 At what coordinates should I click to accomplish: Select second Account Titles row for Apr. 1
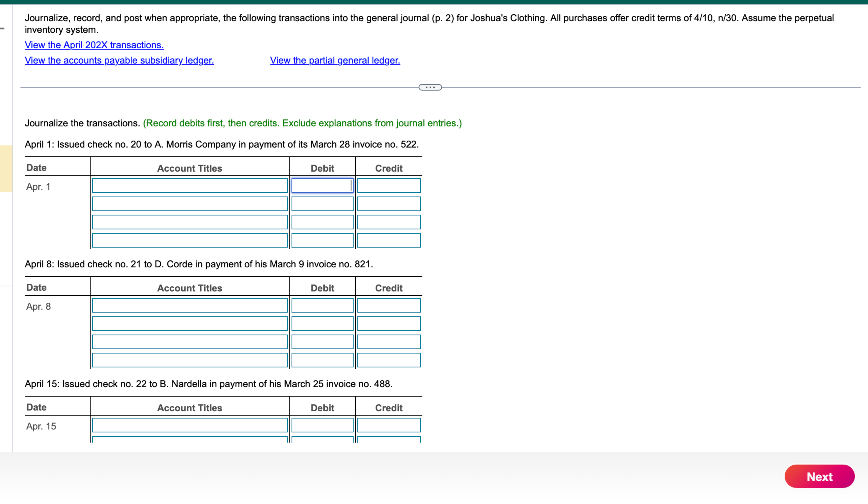pos(190,203)
